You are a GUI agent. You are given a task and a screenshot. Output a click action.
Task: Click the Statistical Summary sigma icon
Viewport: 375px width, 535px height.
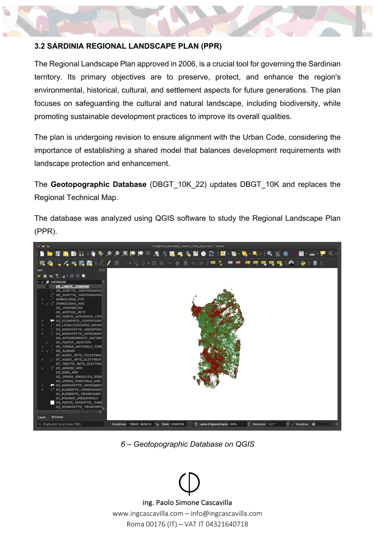pos(293,254)
